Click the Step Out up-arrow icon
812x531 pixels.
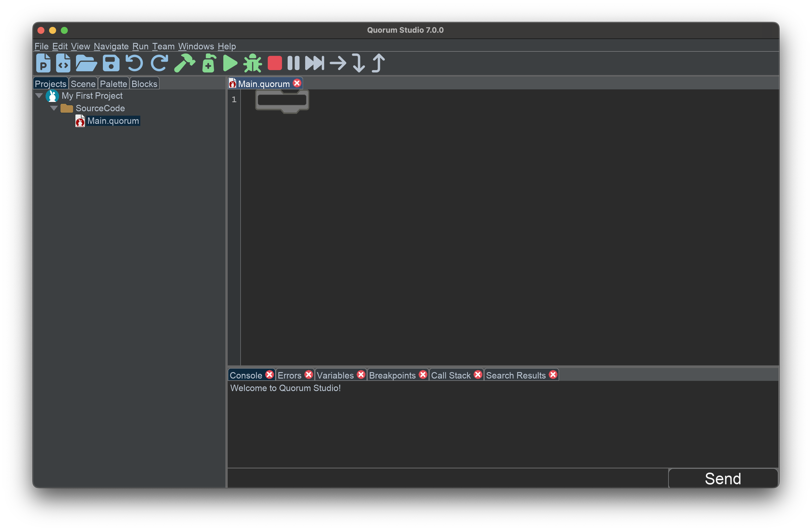coord(378,63)
